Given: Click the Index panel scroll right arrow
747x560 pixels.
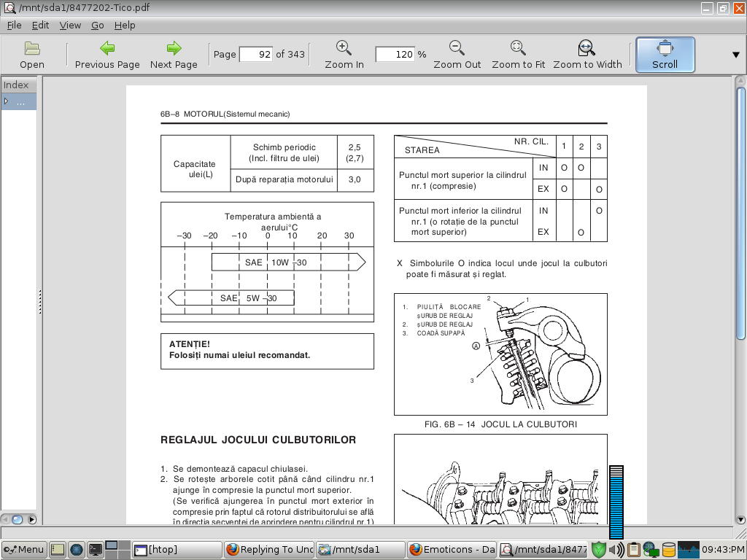Looking at the screenshot, I should point(32,519).
